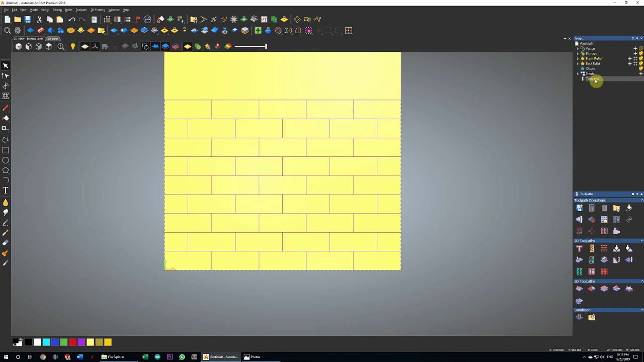Screen dimensions: 644x362
Task: Run the toolpath simulation icon
Action: (579, 317)
